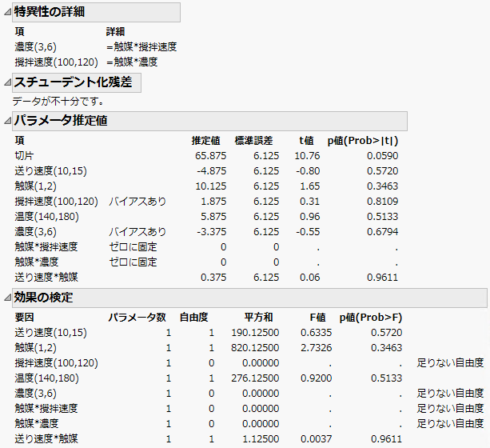490x448 pixels.
Task: Select p-value 0.9611 in parameter estimates
Action: coord(383,277)
